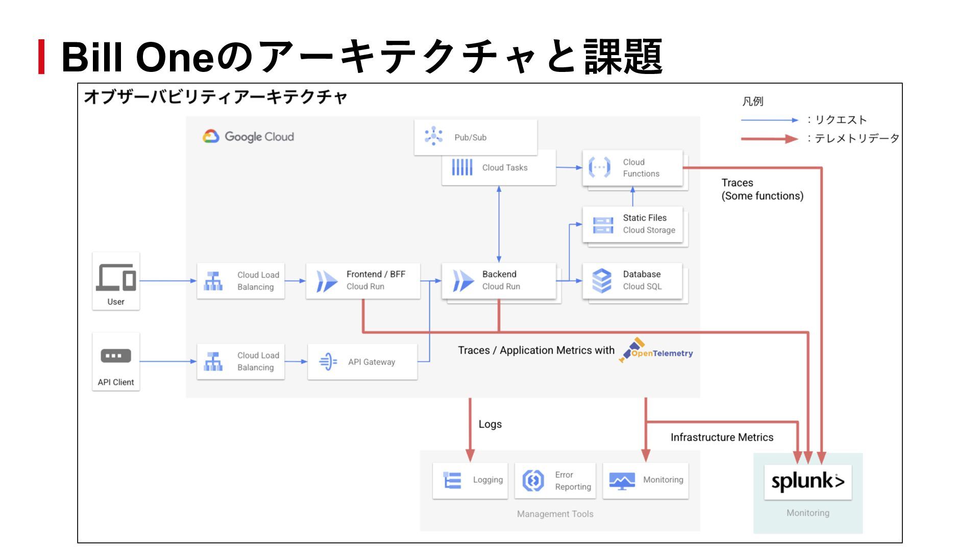Click the API Gateway icon
The image size is (980, 551).
pos(328,361)
